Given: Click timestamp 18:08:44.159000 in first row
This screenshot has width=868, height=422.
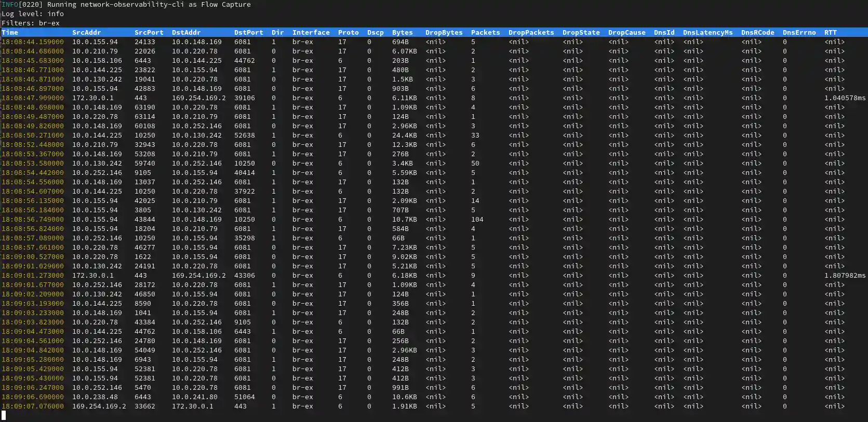Looking at the screenshot, I should pyautogui.click(x=33, y=42).
